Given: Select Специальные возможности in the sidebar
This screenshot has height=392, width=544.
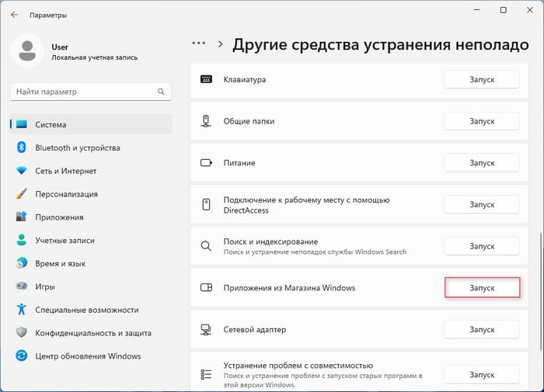Looking at the screenshot, I should pyautogui.click(x=91, y=310).
